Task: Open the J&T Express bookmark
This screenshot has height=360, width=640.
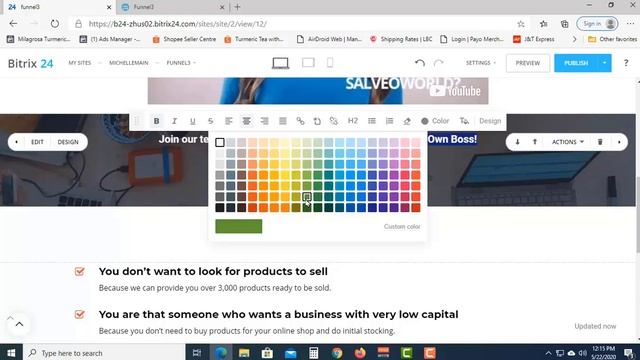Action: coord(534,39)
